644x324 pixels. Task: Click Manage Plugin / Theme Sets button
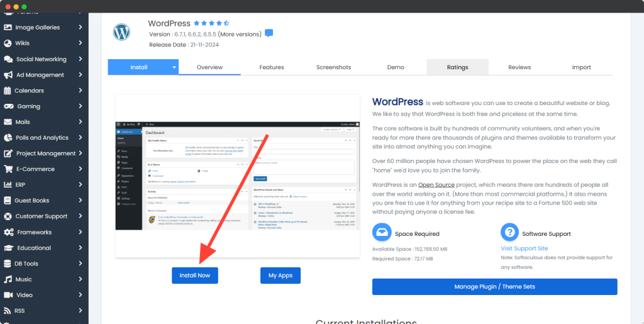(494, 287)
